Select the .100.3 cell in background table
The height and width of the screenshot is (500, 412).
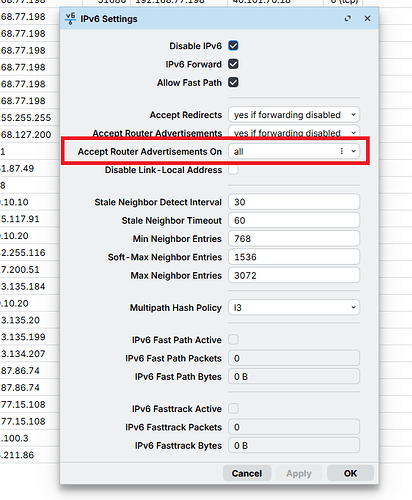click(14, 438)
